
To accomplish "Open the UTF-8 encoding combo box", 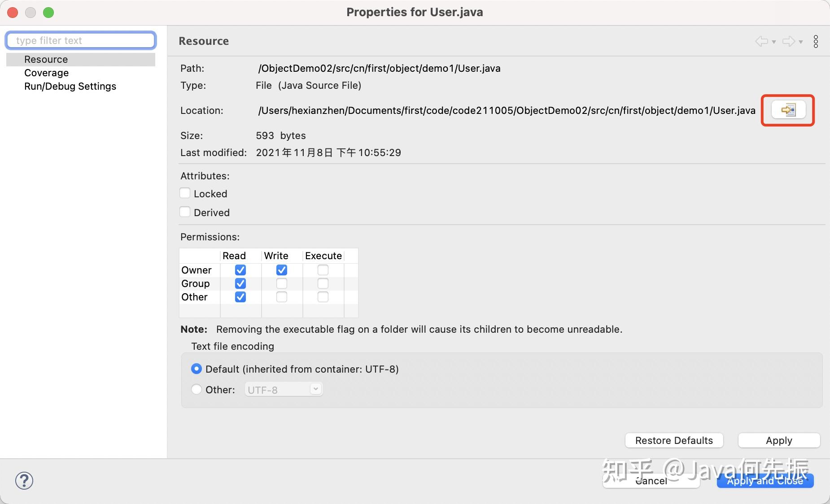I will tap(284, 389).
